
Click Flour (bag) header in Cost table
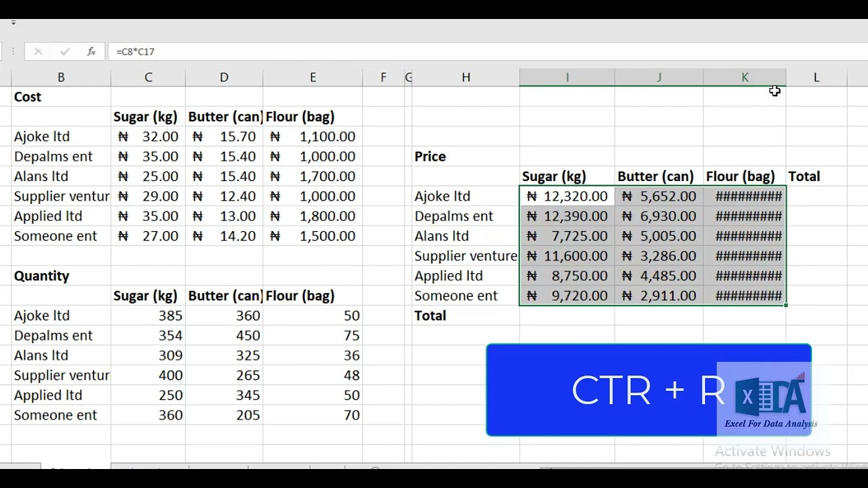[313, 117]
